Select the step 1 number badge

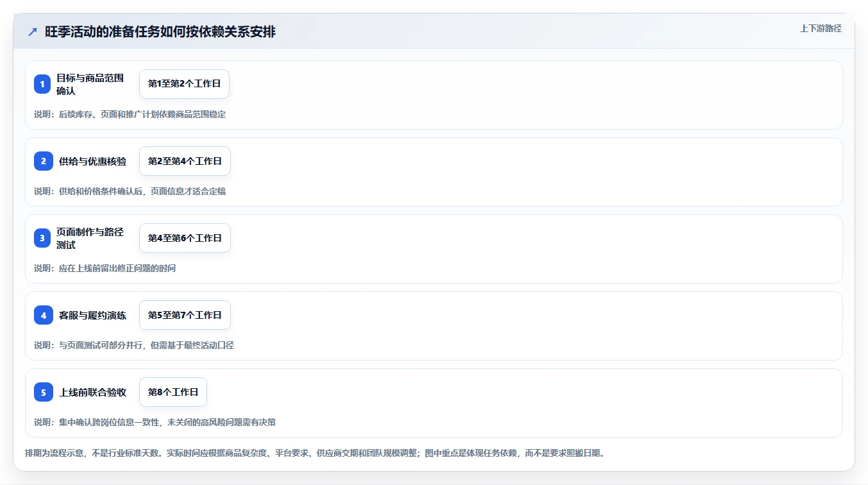point(42,84)
